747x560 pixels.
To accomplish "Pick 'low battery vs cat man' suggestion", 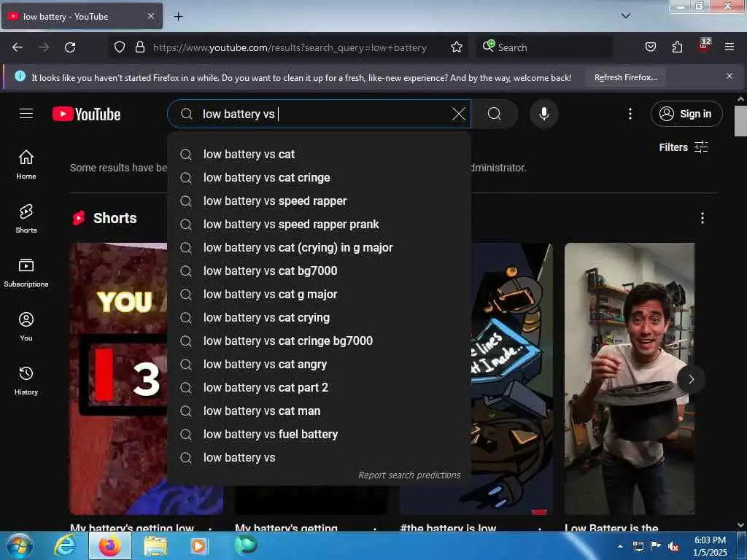I will click(x=319, y=411).
